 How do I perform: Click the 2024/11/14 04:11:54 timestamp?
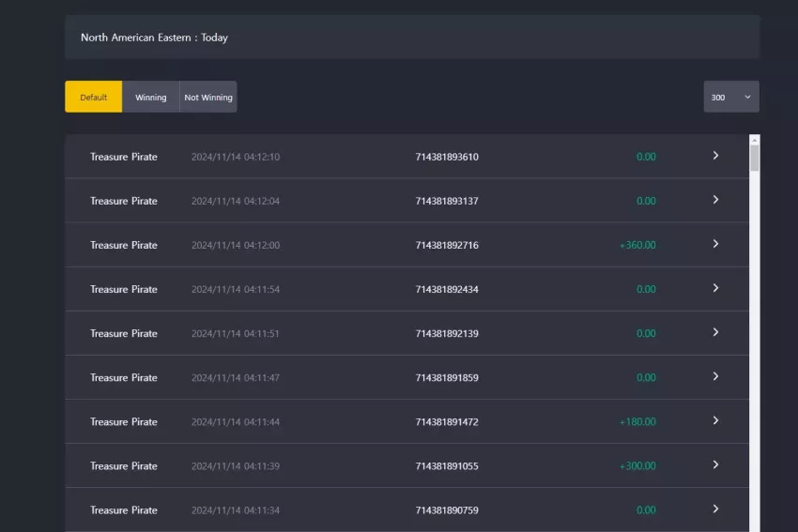pyautogui.click(x=236, y=289)
